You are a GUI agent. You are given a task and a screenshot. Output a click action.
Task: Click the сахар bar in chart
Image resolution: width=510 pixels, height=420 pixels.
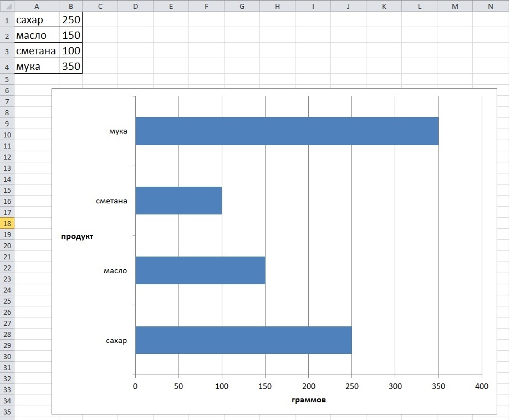(x=243, y=340)
